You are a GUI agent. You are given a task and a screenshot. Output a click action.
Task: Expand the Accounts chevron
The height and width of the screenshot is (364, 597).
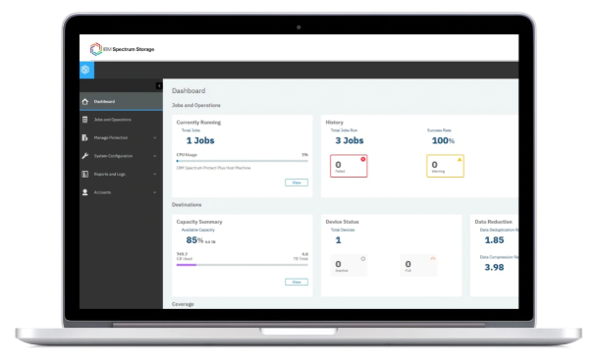click(x=154, y=192)
